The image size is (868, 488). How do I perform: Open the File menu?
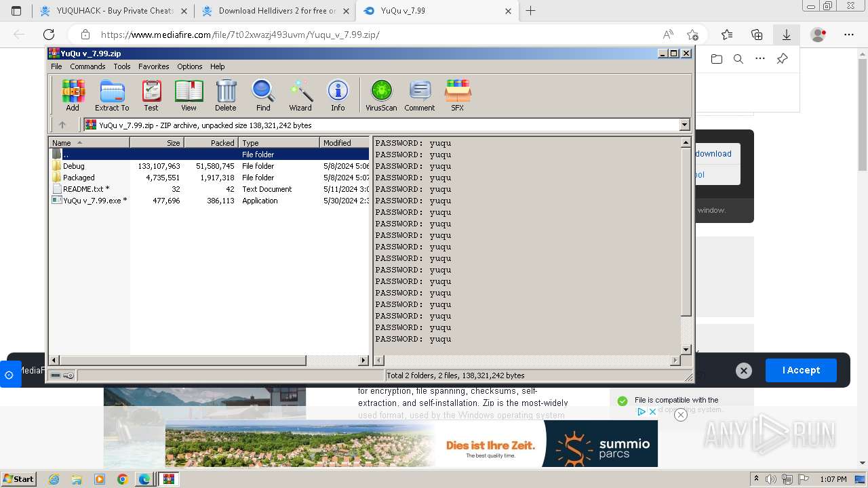click(56, 66)
